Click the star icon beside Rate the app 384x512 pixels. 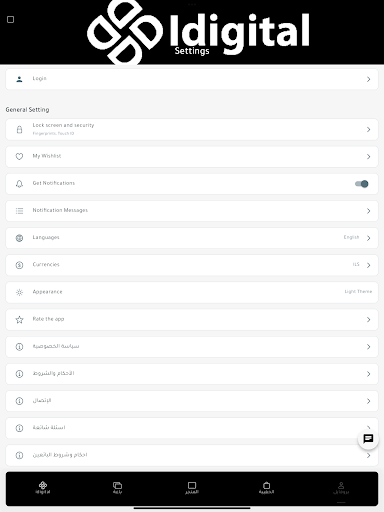tap(19, 320)
